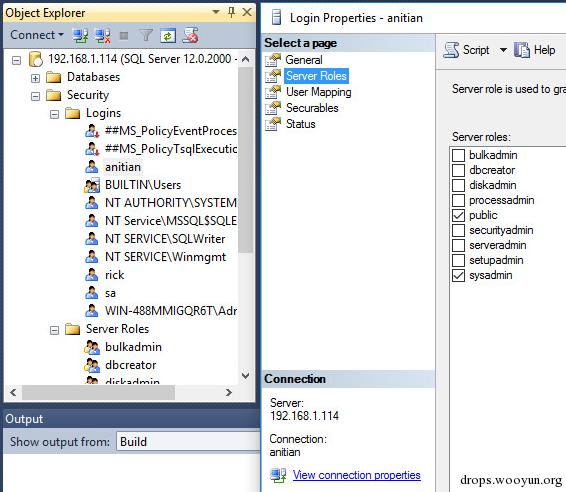This screenshot has height=492, width=566.
Task: Enable the bulkadmin server role checkbox
Action: click(x=458, y=155)
